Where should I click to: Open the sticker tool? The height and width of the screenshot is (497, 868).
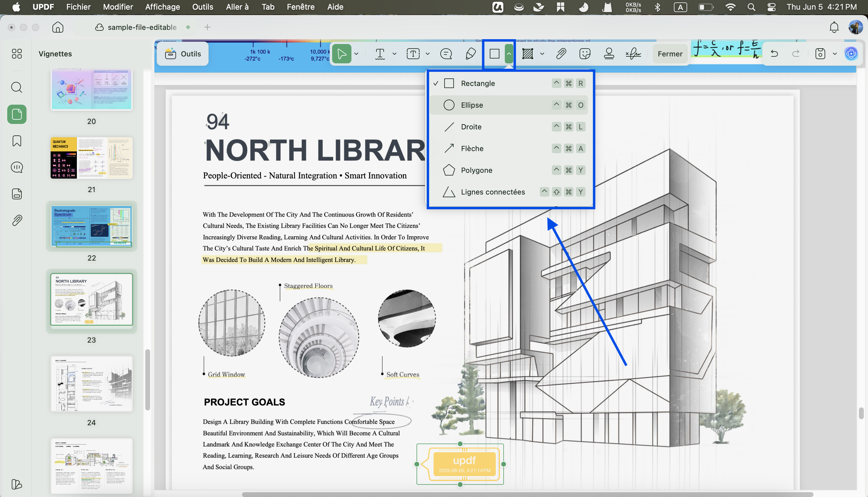point(585,54)
